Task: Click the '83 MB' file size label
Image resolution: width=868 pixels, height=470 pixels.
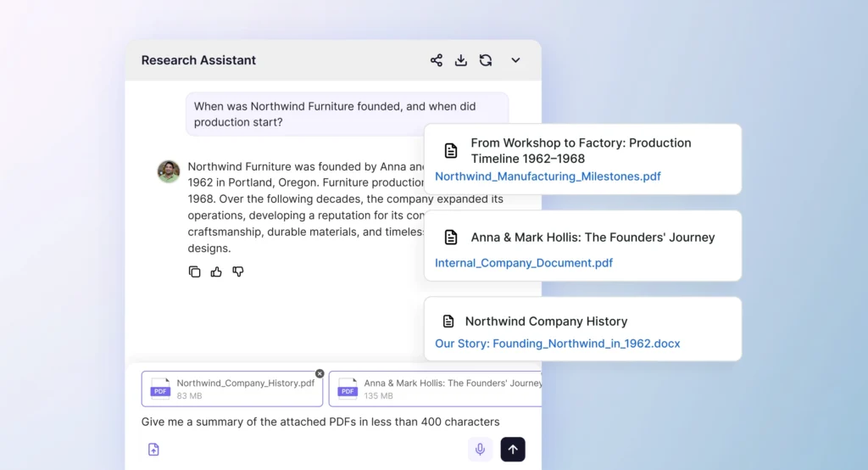Action: coord(189,395)
